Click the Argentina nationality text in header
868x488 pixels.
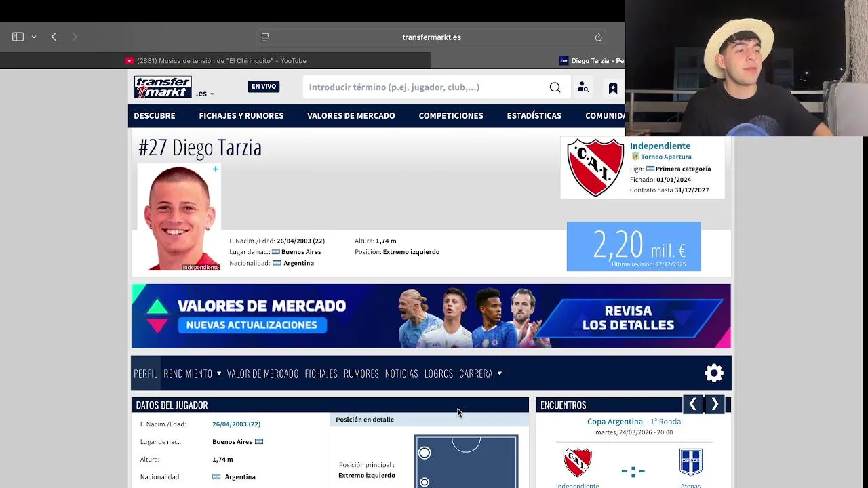(x=298, y=263)
